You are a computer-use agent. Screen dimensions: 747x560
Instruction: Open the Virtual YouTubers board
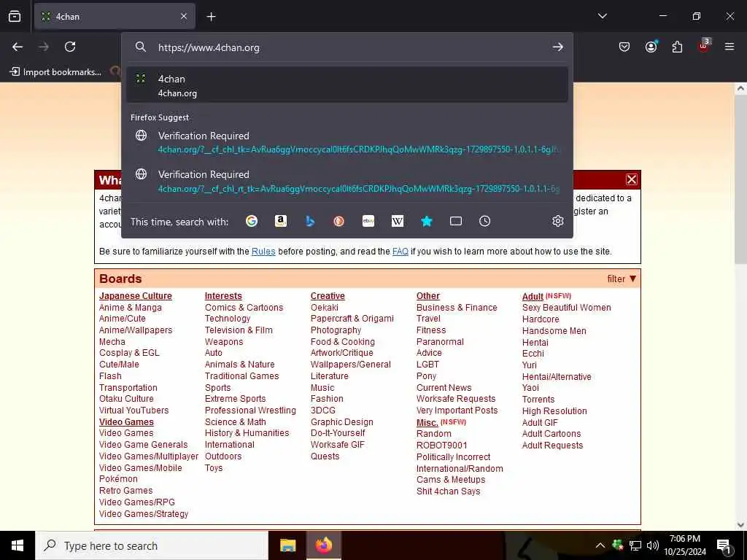(134, 411)
